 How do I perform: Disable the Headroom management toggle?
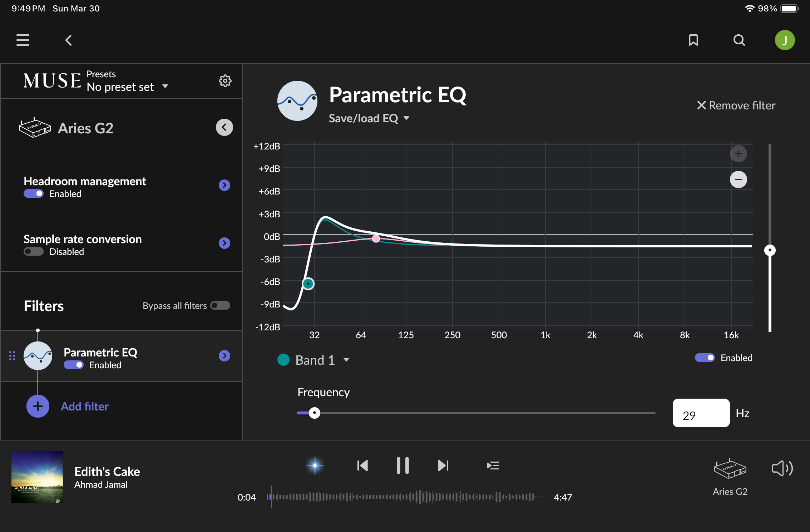tap(34, 194)
